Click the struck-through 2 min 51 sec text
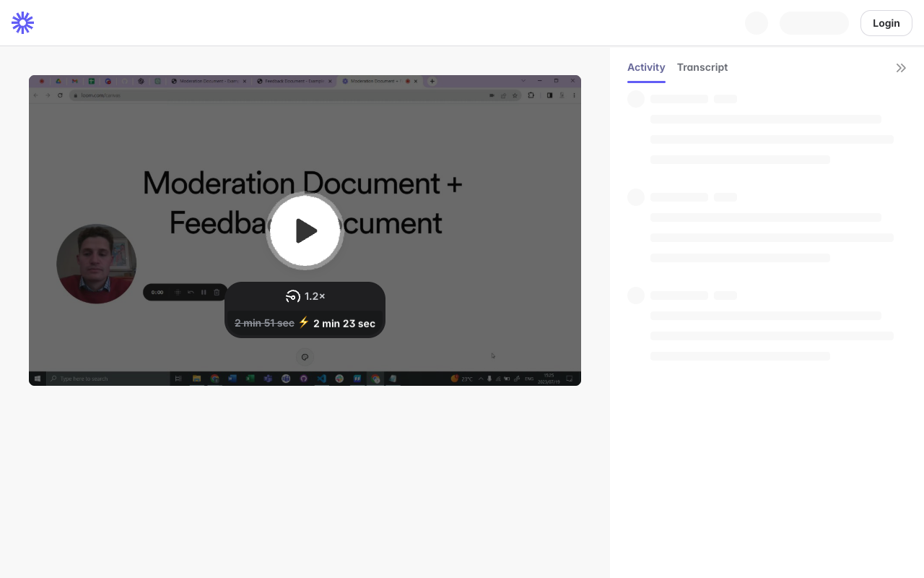Viewport: 924px width, 578px height. [264, 323]
